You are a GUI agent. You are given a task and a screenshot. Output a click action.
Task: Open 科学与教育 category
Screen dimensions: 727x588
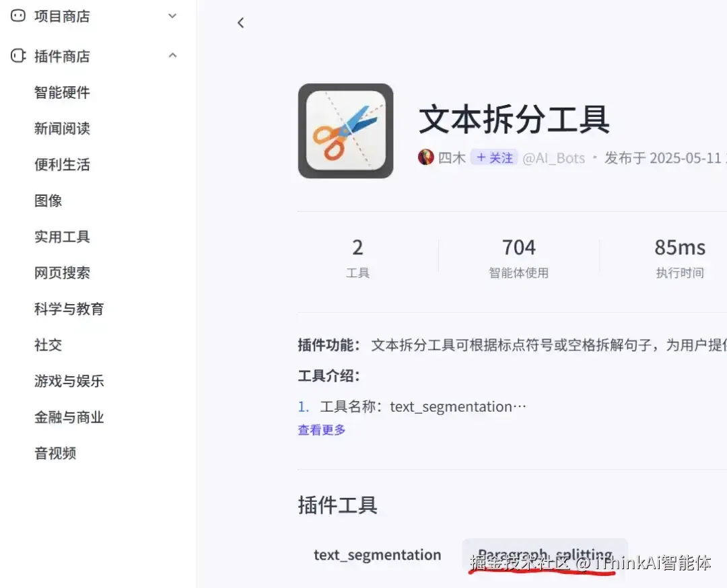(x=69, y=309)
